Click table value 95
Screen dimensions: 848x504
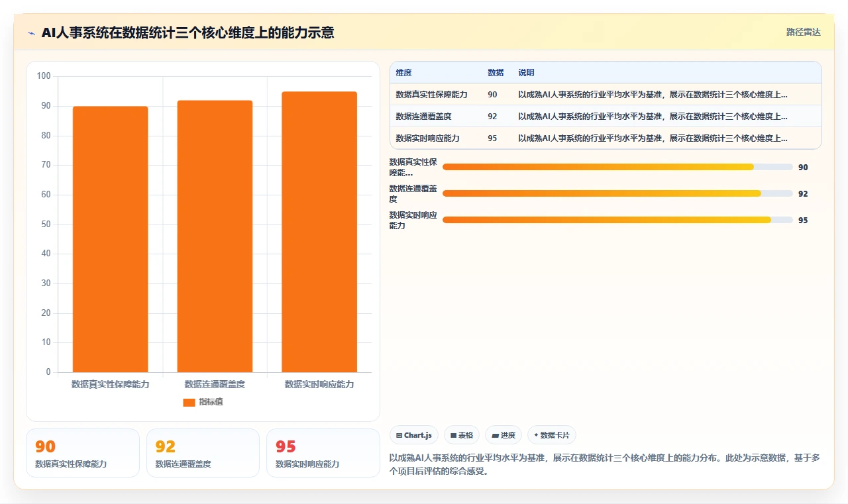pyautogui.click(x=492, y=138)
